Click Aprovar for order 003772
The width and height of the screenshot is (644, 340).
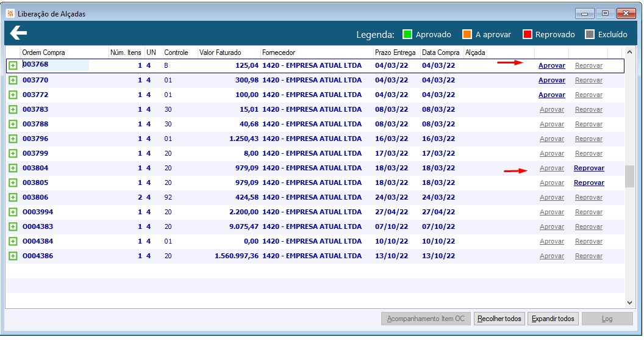(x=551, y=95)
